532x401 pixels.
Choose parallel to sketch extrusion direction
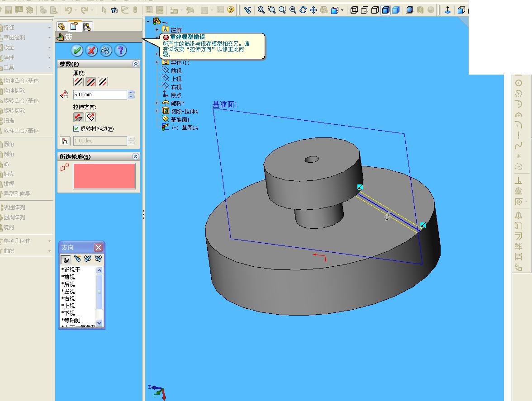[x=78, y=117]
